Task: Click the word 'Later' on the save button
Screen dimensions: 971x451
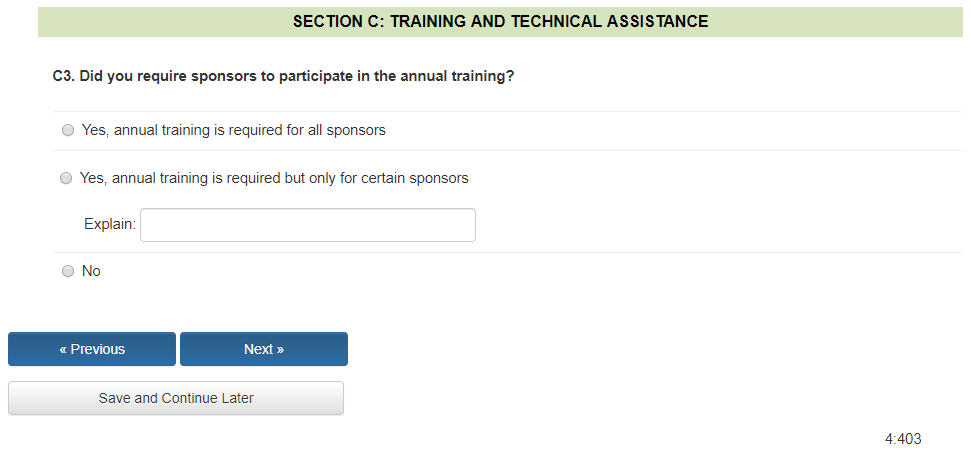Action: coord(234,398)
